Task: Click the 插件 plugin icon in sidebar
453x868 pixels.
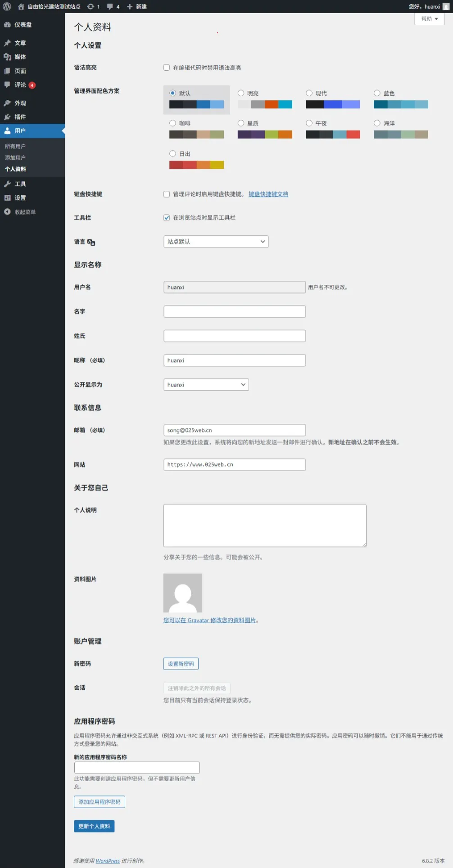Action: pos(7,117)
